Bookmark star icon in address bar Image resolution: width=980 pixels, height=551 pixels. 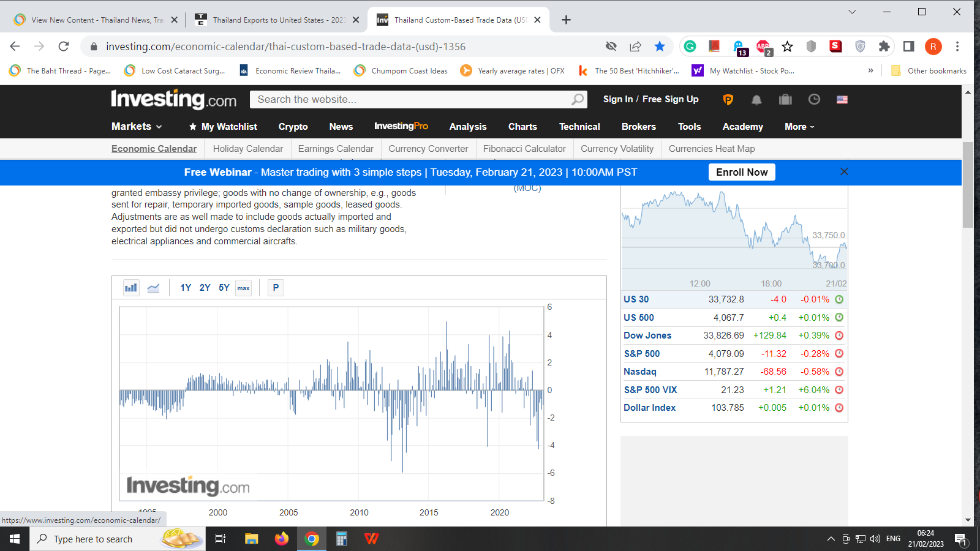coord(660,47)
